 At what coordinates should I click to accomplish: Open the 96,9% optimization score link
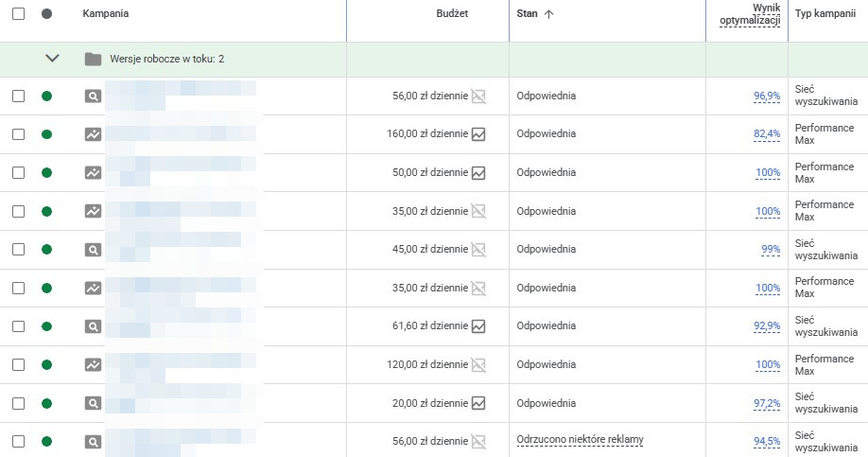[767, 97]
